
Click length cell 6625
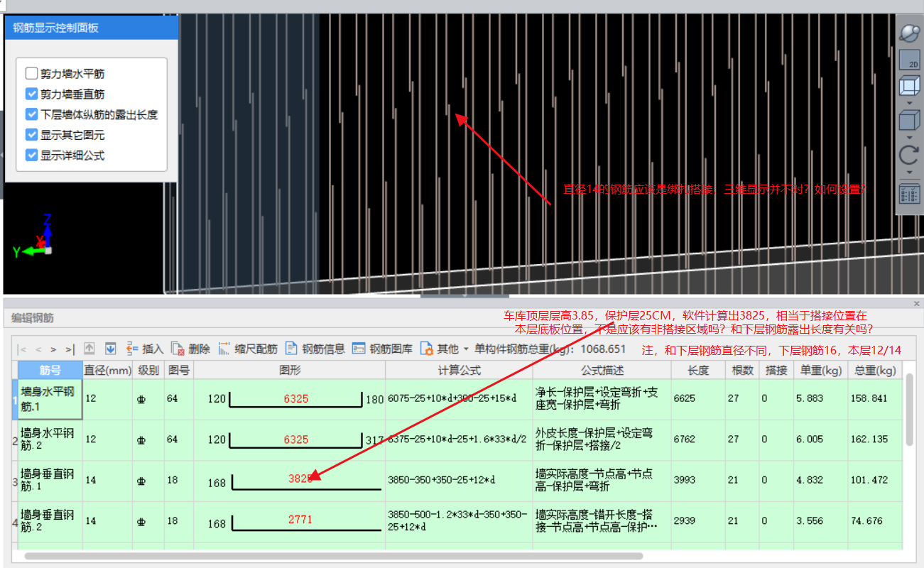(x=698, y=399)
